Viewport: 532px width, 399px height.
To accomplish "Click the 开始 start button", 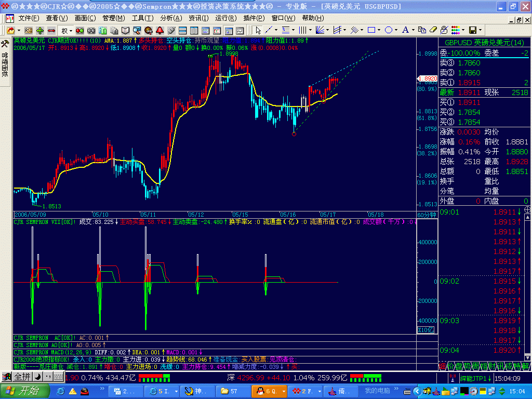I will [24, 391].
